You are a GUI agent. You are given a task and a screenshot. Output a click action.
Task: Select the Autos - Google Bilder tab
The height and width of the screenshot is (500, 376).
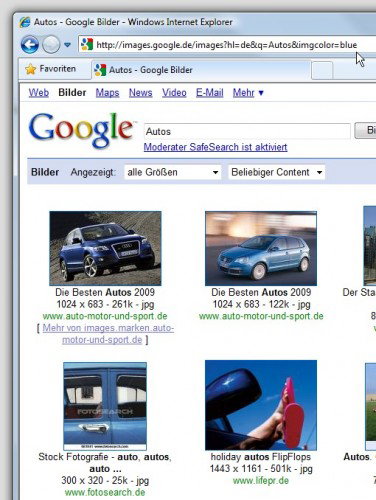click(x=201, y=70)
